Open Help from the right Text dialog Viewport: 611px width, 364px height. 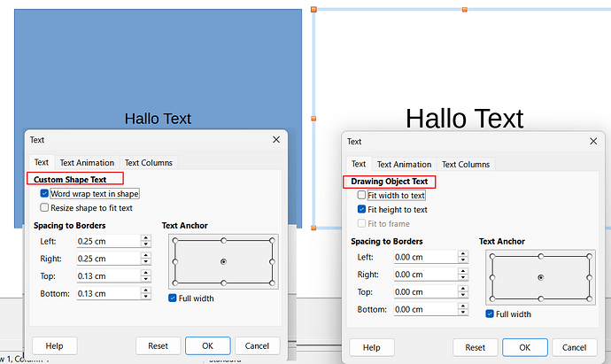(371, 348)
